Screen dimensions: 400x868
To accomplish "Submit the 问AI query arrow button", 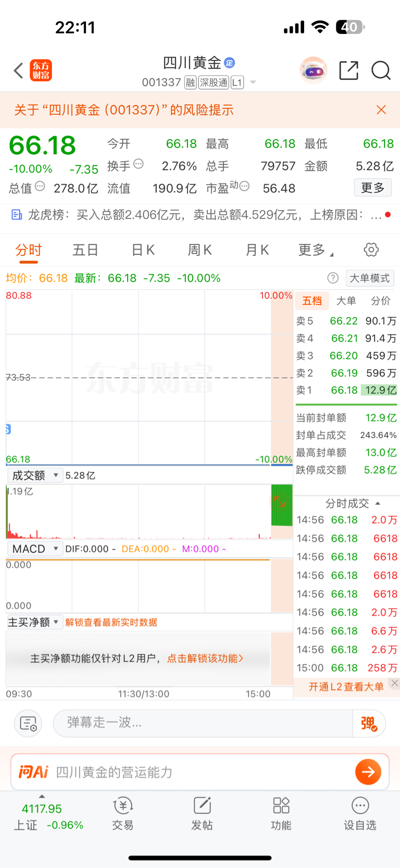I will (368, 772).
